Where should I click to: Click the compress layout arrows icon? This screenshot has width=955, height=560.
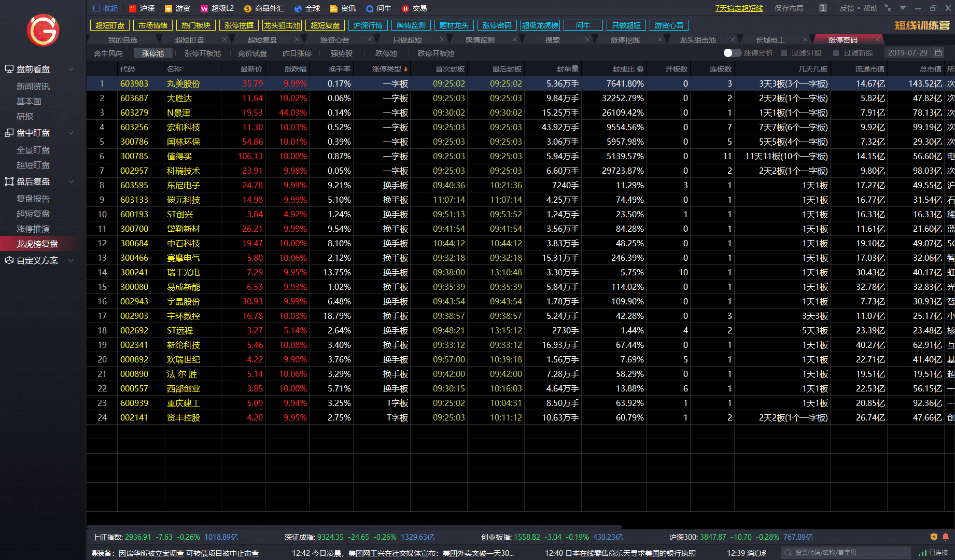tap(888, 8)
